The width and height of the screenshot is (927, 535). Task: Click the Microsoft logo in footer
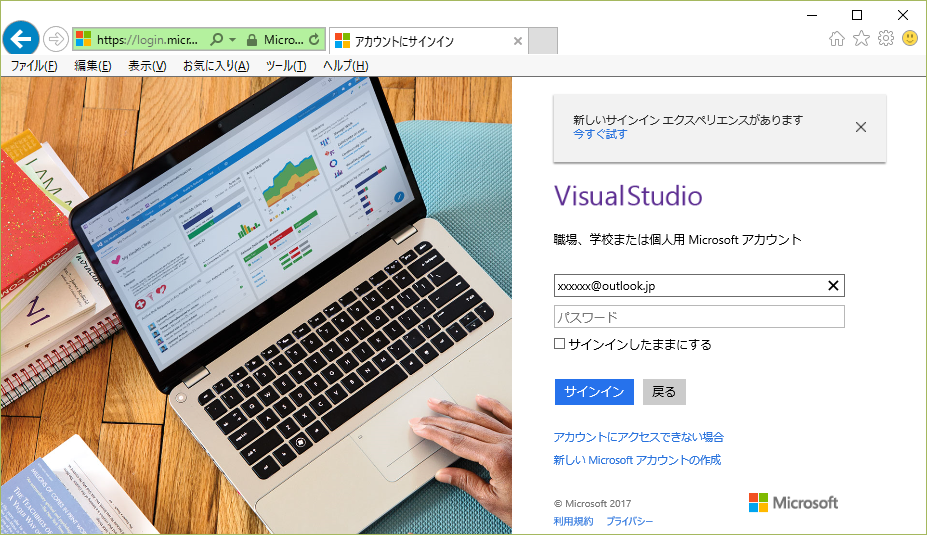click(x=793, y=502)
